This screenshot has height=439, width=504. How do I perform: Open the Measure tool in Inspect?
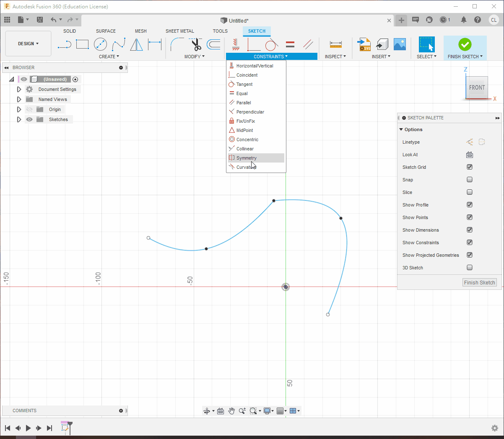coord(335,44)
